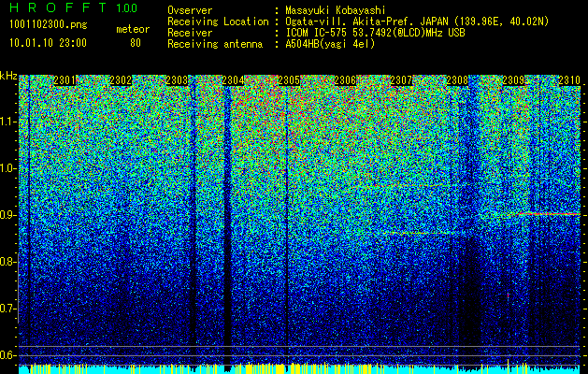Select the antenna value A504HB(yagi 4el)
588x374 pixels.
click(330, 44)
